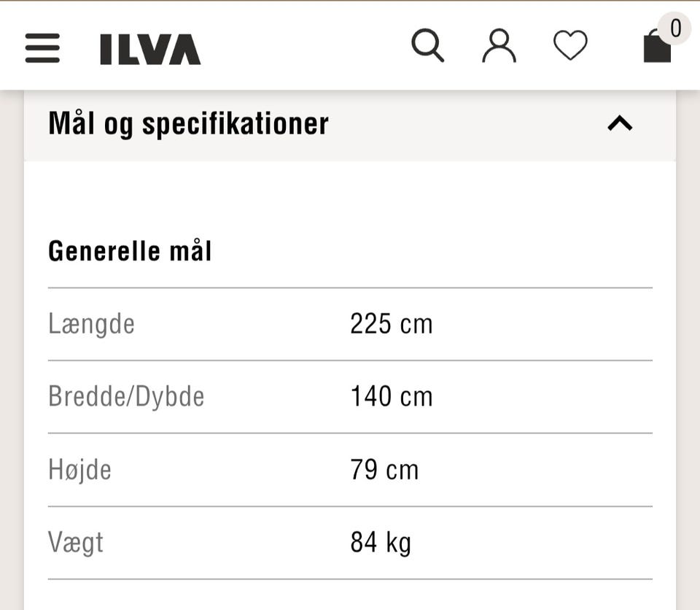Screen dimensions: 700x610
Task: Open the search magnifier icon
Action: 428,45
